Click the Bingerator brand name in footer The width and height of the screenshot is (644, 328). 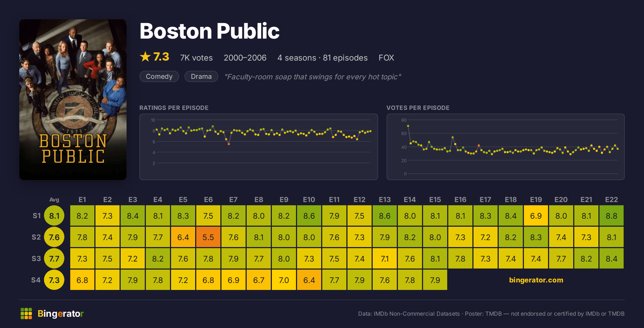(x=61, y=314)
